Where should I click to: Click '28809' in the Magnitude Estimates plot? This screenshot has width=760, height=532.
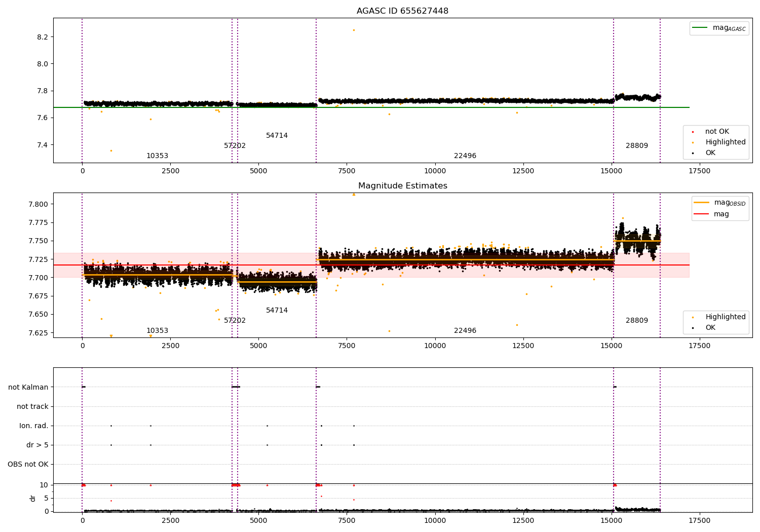637,321
